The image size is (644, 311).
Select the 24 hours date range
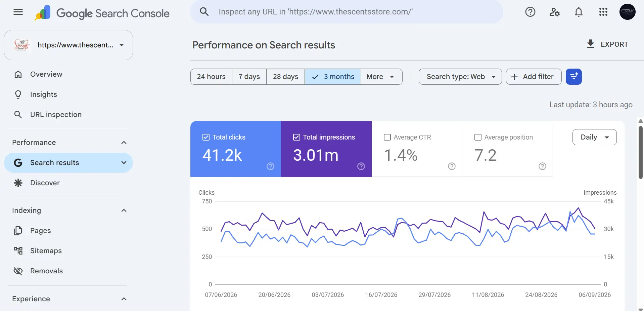pyautogui.click(x=211, y=77)
